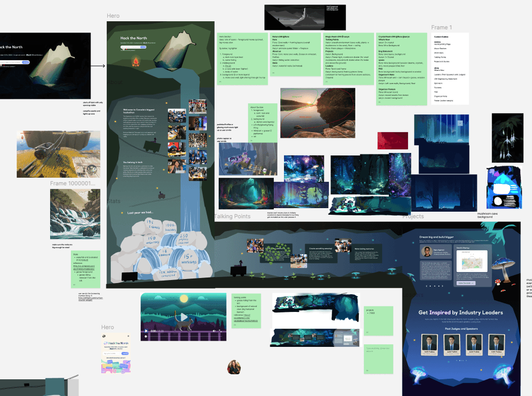Select the 'Frame 1000001...' frame label
This screenshot has height=396, width=532.
(72, 183)
